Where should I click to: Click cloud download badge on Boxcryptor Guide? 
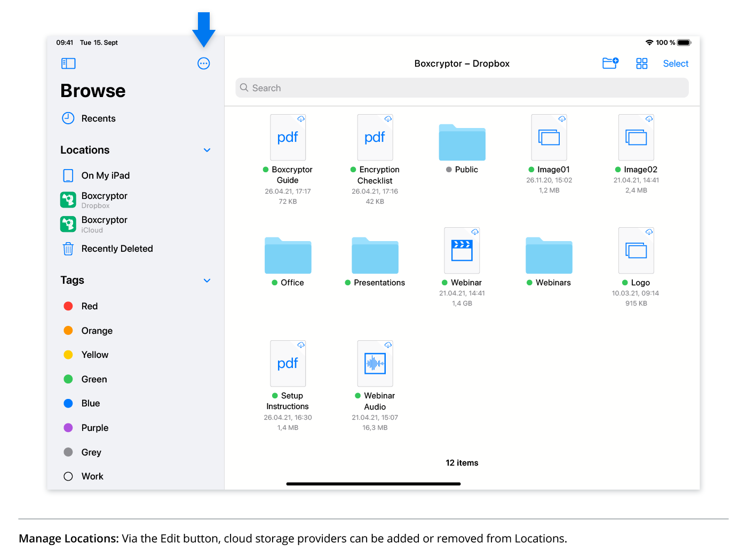(301, 119)
